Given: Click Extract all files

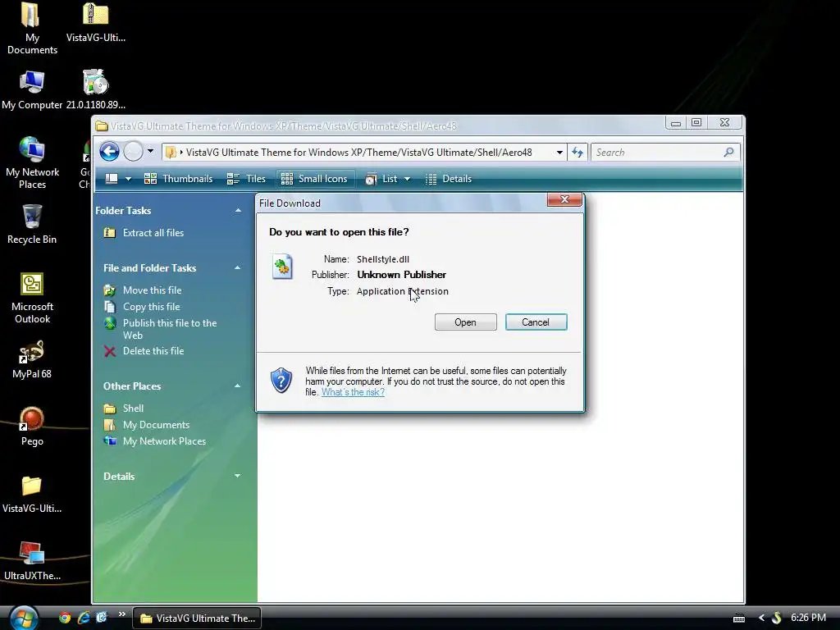Looking at the screenshot, I should pos(153,233).
